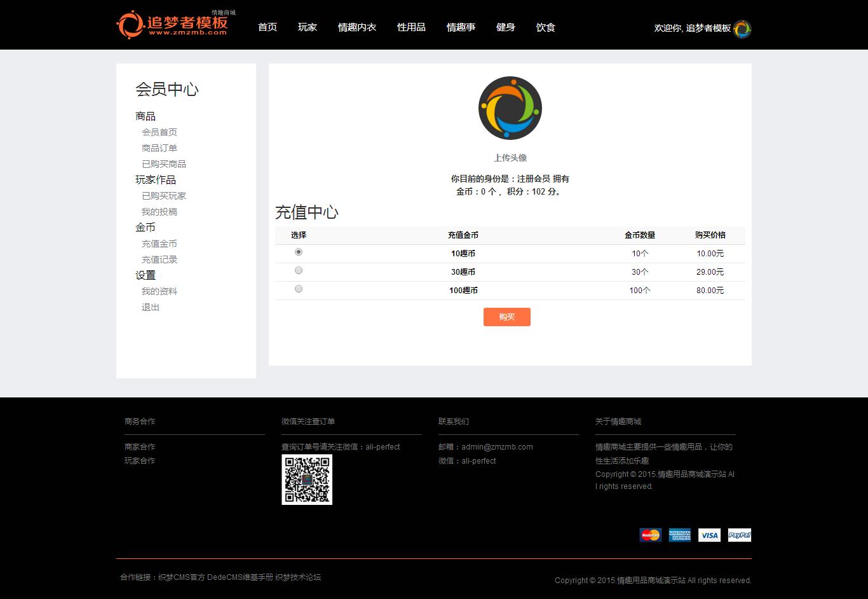Click the large profile avatar image

tap(510, 108)
